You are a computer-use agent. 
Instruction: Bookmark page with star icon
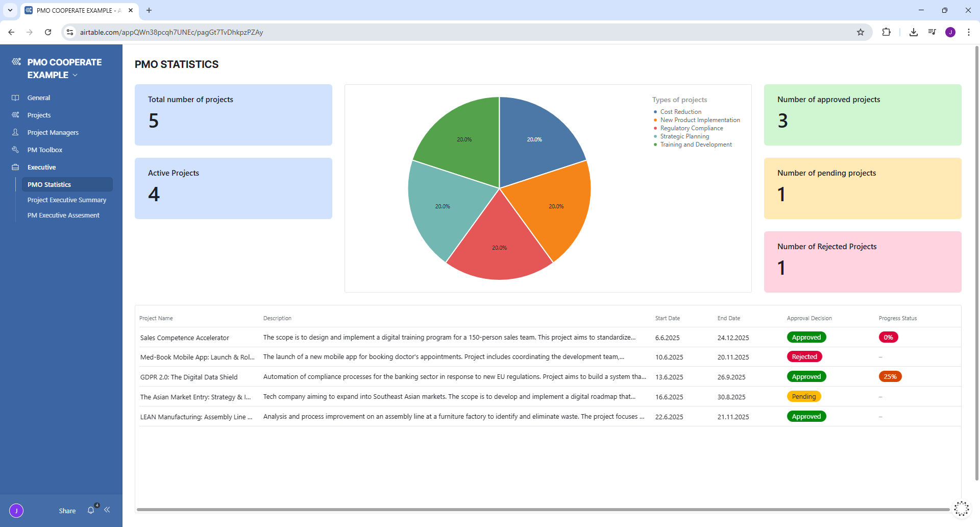[x=861, y=32]
